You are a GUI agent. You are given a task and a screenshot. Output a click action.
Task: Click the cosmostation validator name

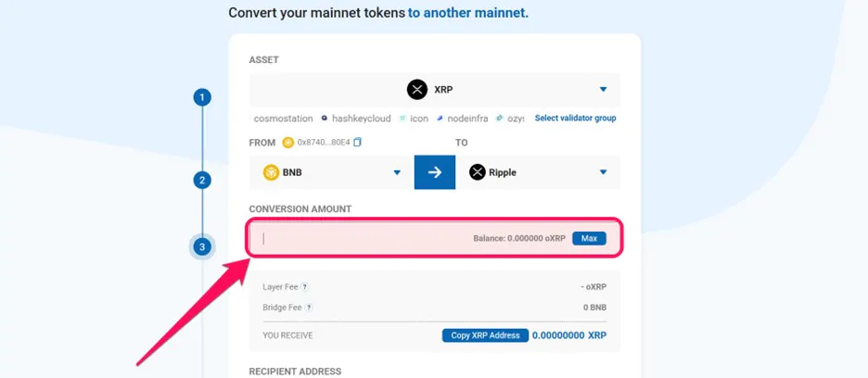click(283, 119)
